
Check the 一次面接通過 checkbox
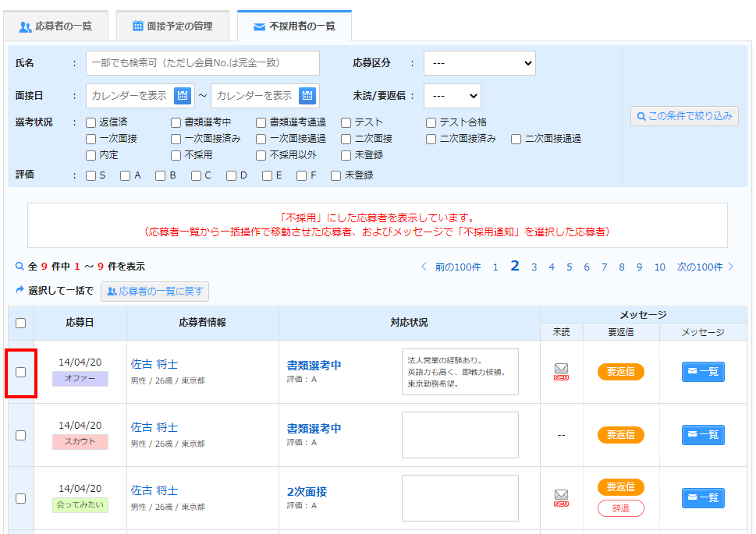click(x=261, y=140)
